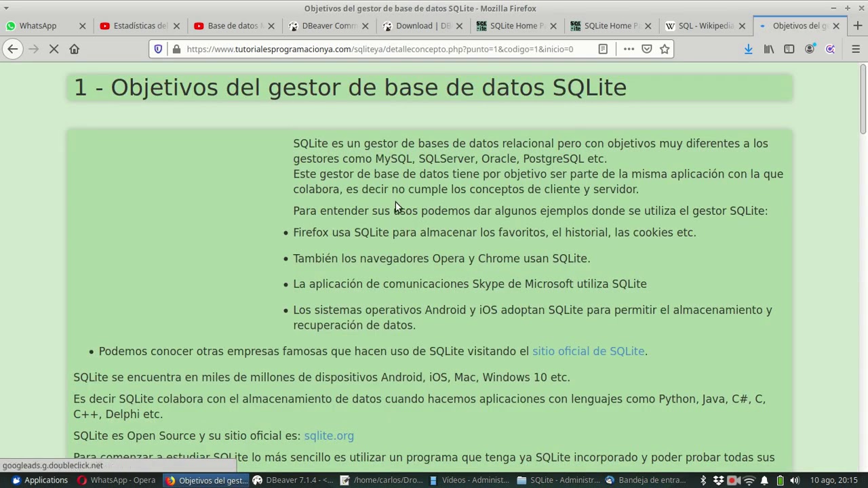Switch to SQL - Wikipedia tab
This screenshot has width=868, height=488.
705,26
